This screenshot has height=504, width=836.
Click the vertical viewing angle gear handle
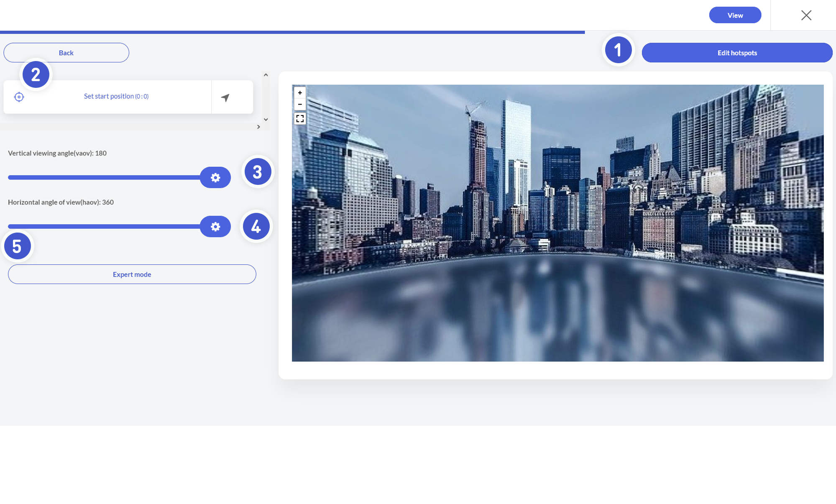(x=215, y=178)
